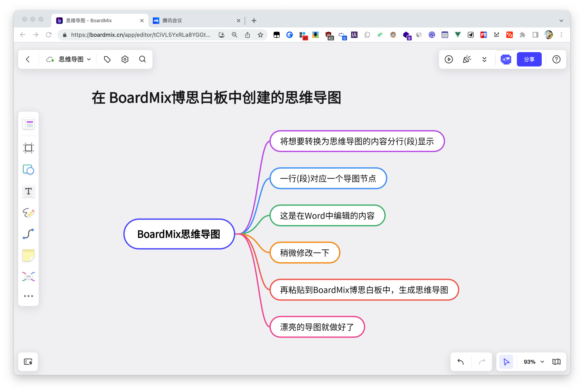Viewport: 584px width, 392px height.
Task: Select the Pen drawing tool
Action: coord(29,213)
